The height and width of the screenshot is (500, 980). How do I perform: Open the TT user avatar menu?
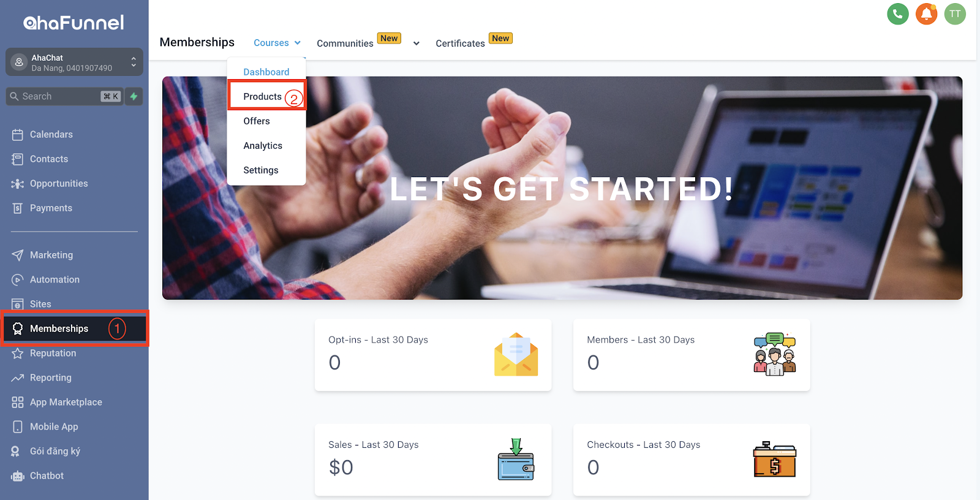[955, 14]
